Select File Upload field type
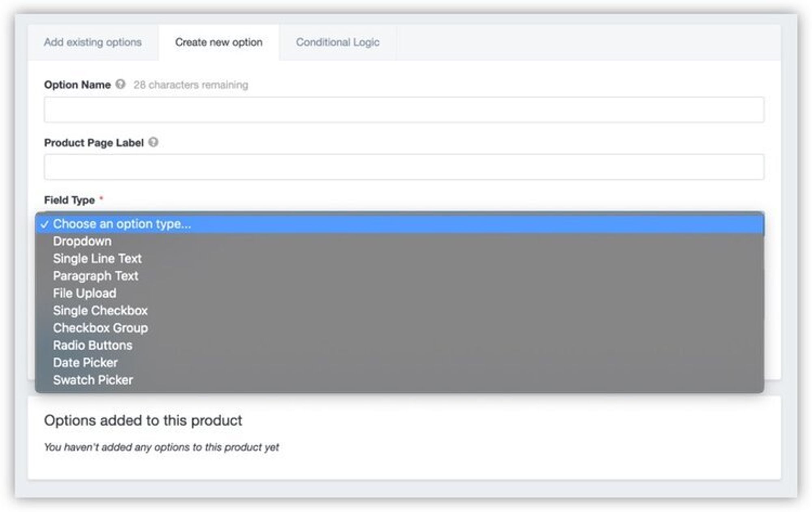The height and width of the screenshot is (512, 812). pos(84,293)
